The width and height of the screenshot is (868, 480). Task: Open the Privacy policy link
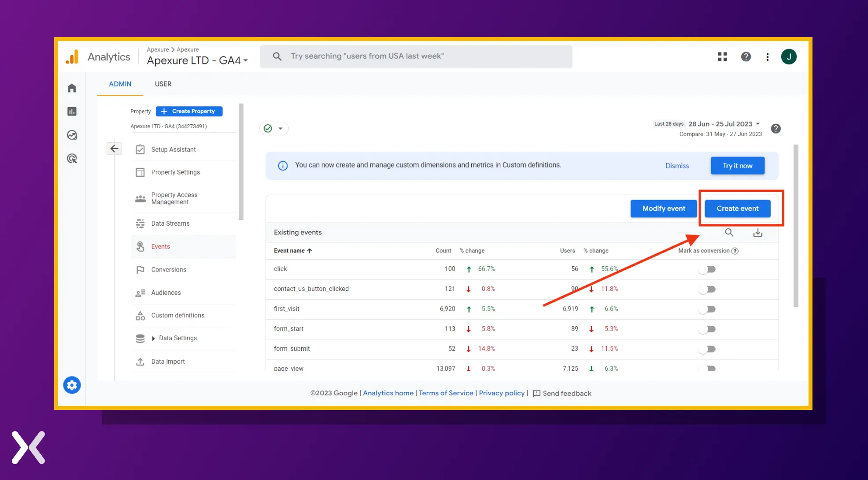[502, 393]
